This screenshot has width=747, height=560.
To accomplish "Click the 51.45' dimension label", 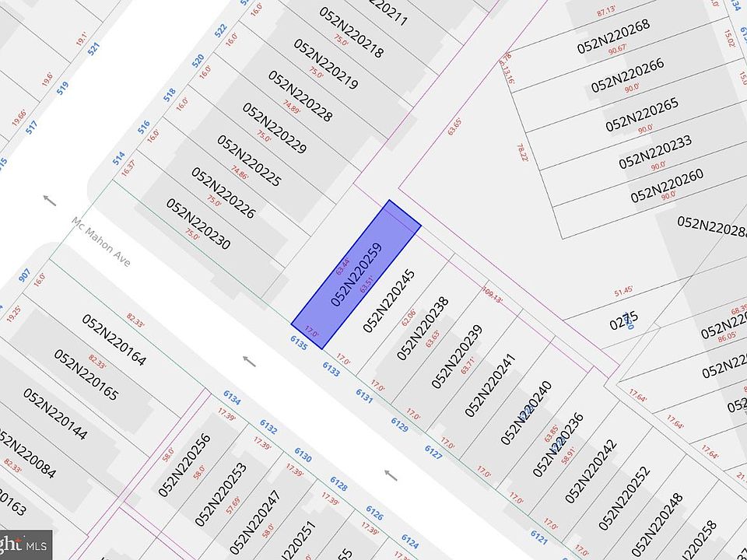I will (x=623, y=291).
